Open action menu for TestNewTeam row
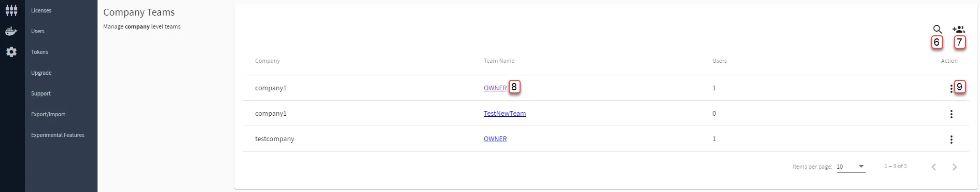Image resolution: width=980 pixels, height=192 pixels. (x=951, y=114)
